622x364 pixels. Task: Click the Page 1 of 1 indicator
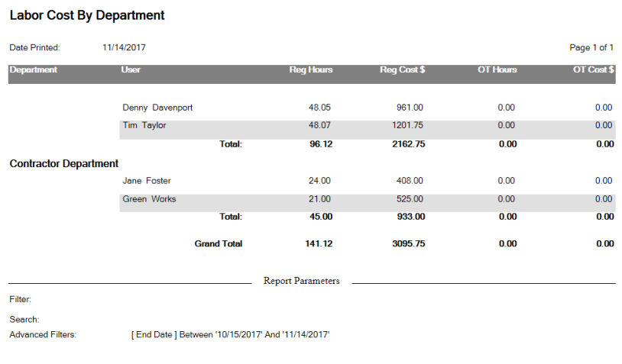point(591,47)
